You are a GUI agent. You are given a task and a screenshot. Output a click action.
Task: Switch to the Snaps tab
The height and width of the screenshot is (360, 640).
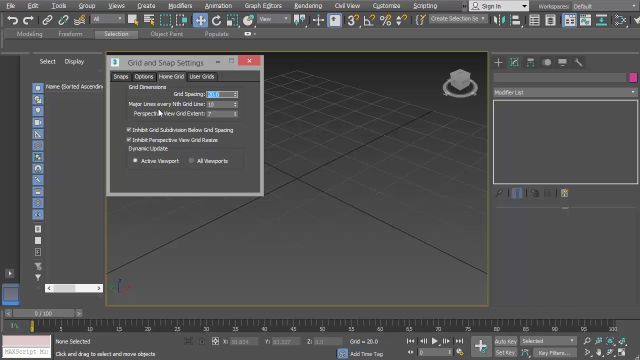(121, 76)
